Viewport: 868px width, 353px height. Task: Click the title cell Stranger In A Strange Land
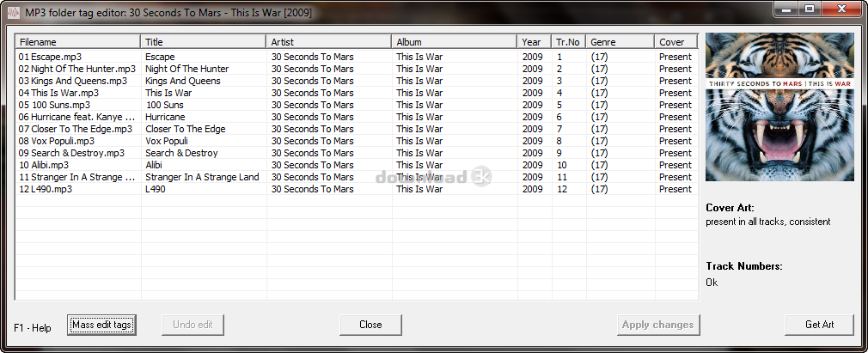202,177
